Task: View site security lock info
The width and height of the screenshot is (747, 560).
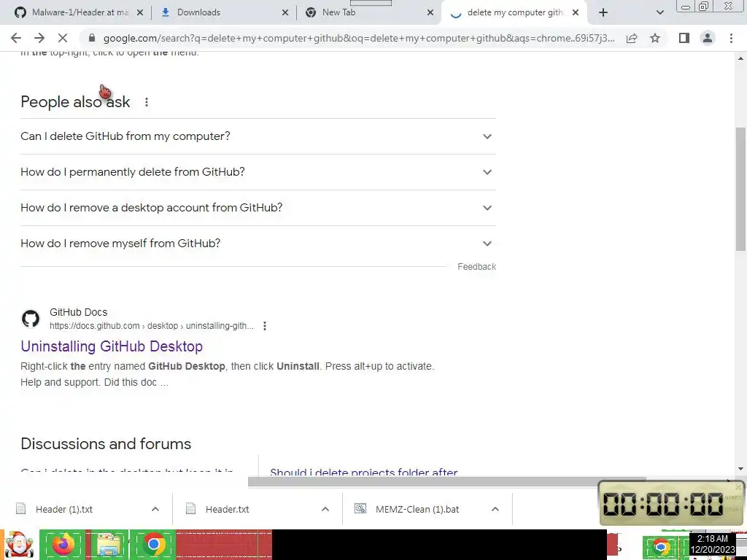Action: 92,38
